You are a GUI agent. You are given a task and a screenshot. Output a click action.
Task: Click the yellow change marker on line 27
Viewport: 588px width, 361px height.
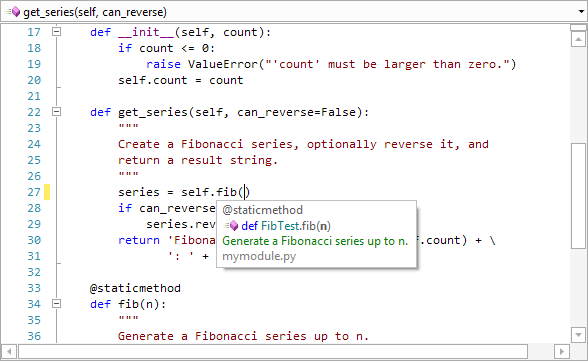pyautogui.click(x=47, y=192)
